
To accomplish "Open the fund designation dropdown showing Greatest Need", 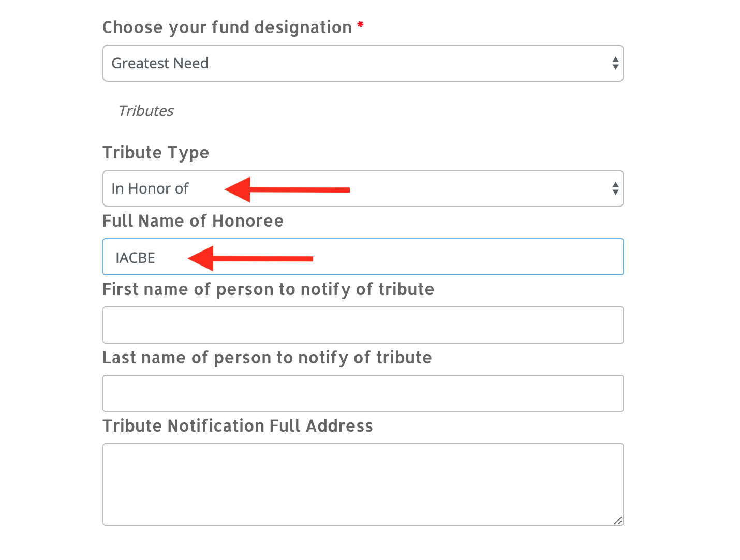I will coord(363,63).
